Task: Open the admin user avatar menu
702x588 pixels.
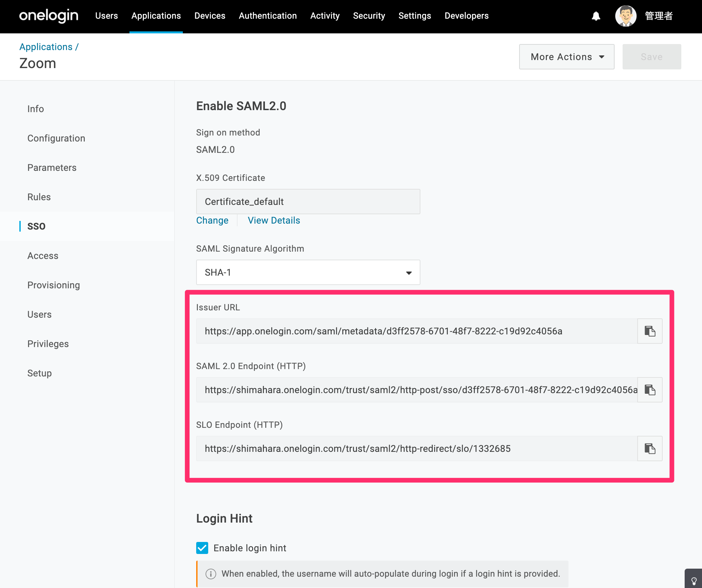Action: click(x=626, y=16)
